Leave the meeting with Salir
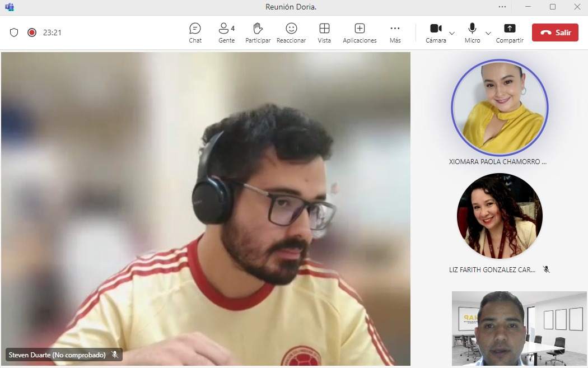 555,32
